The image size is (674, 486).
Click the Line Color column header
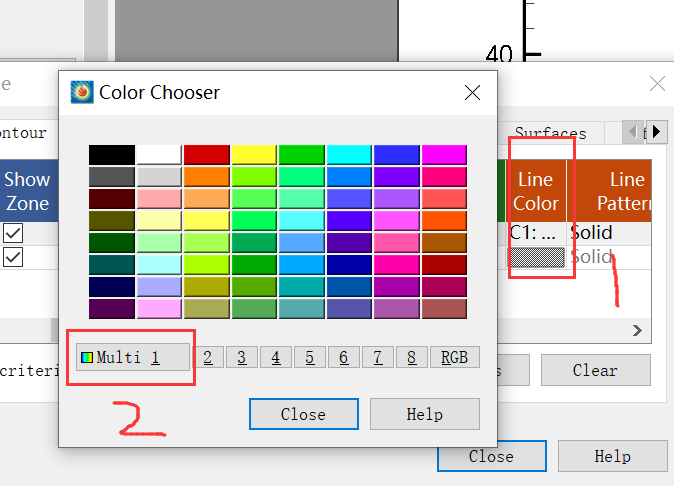click(536, 191)
